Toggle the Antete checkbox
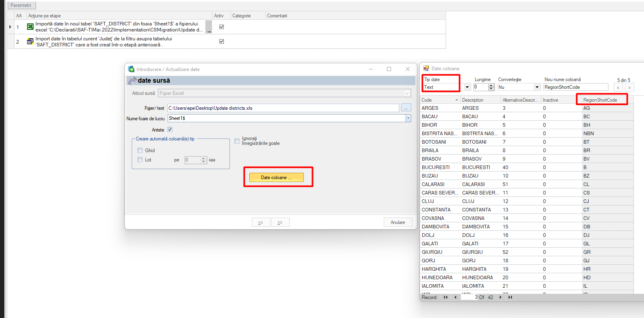 tap(170, 130)
